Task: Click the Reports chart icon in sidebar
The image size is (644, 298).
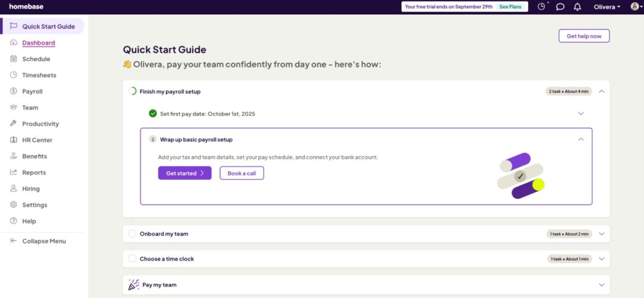Action: click(x=13, y=173)
